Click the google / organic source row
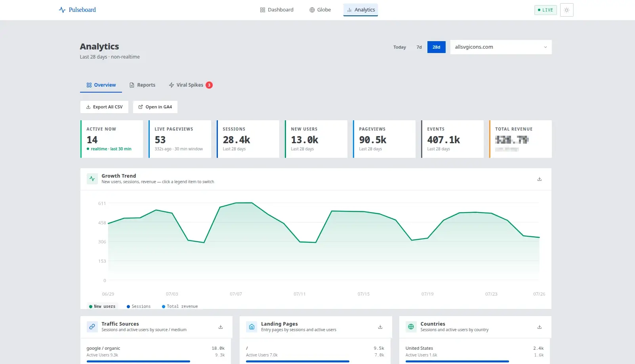The width and height of the screenshot is (635, 364). [x=156, y=353]
